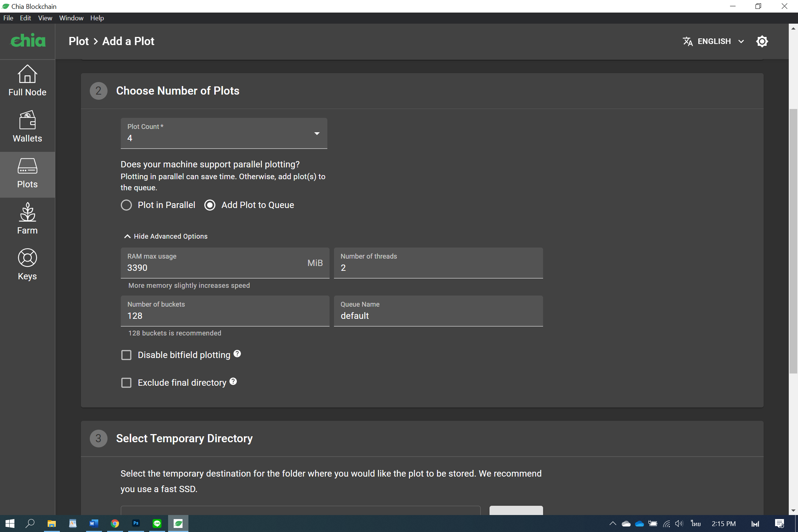Open Microsoft Word from taskbar

click(94, 524)
